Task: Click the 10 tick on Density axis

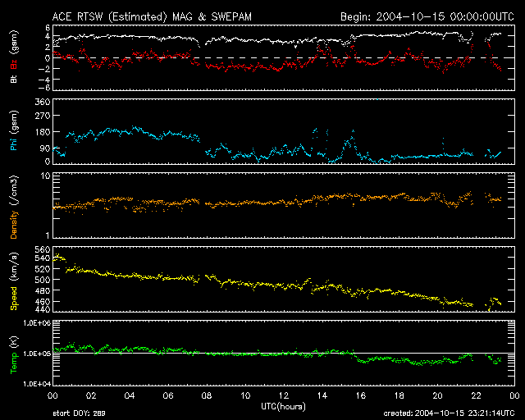Action: 46,176
